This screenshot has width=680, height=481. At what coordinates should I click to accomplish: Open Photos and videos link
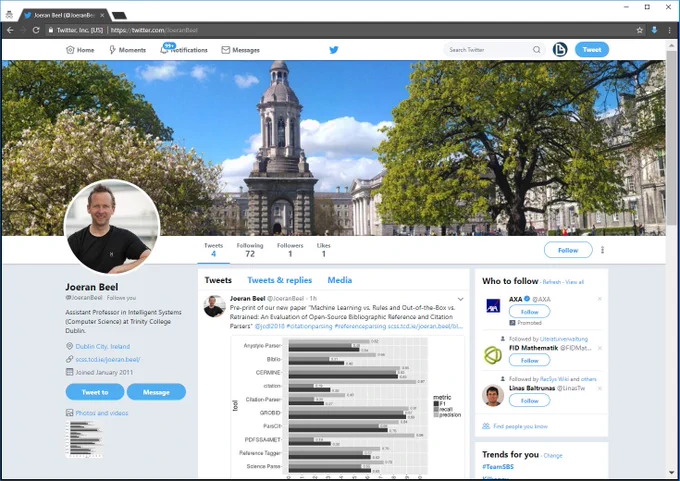(102, 413)
